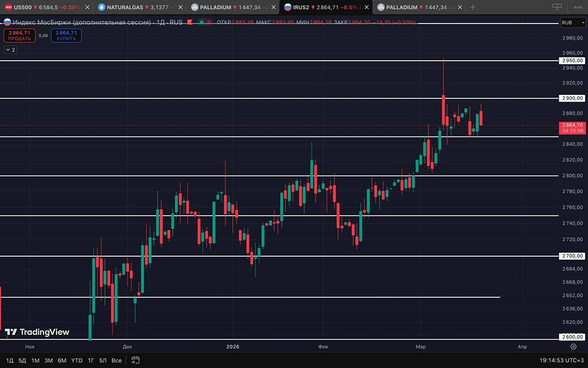The image size is (588, 368).
Task: Click the 0,00 spread value between sell and buy
Action: click(x=43, y=36)
